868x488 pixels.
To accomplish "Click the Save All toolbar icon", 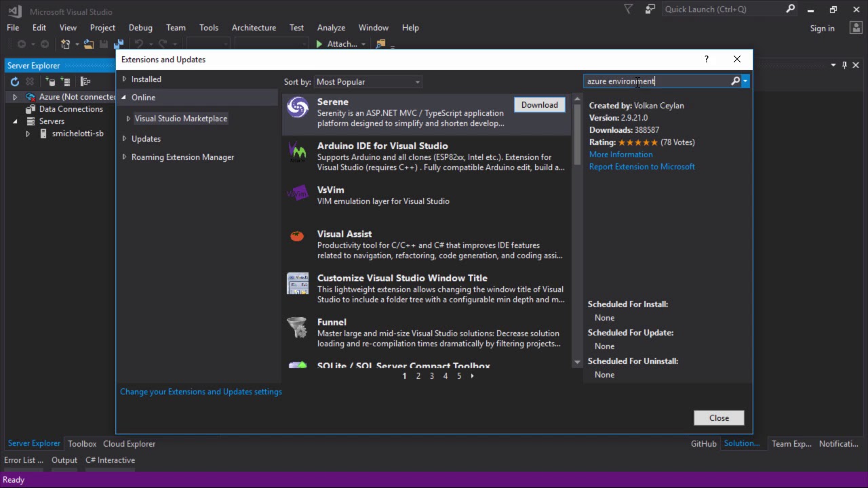I will point(119,44).
